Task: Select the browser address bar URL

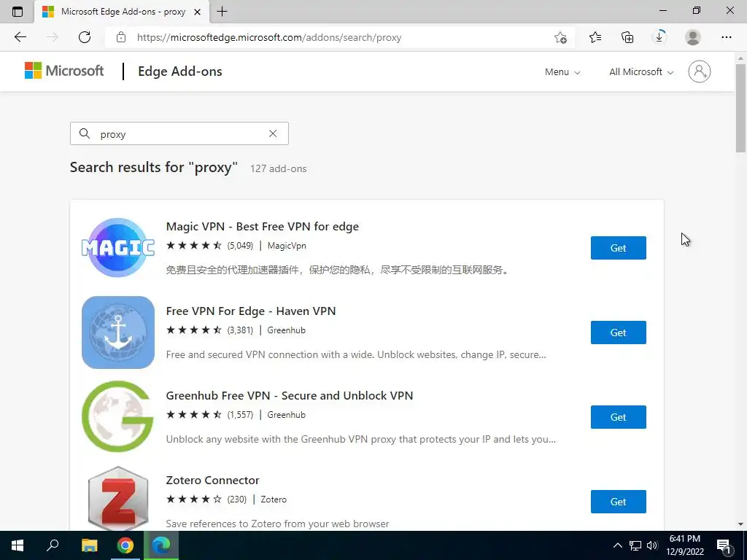Action: [269, 37]
